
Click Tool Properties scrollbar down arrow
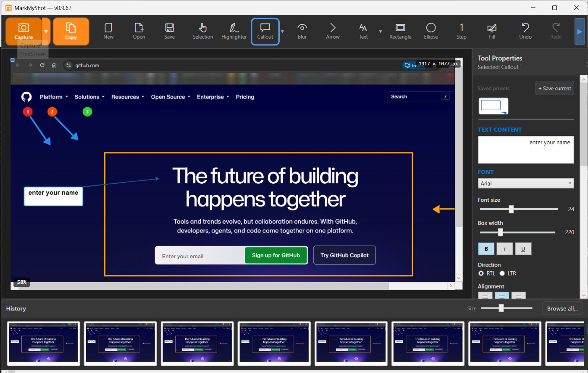(583, 295)
